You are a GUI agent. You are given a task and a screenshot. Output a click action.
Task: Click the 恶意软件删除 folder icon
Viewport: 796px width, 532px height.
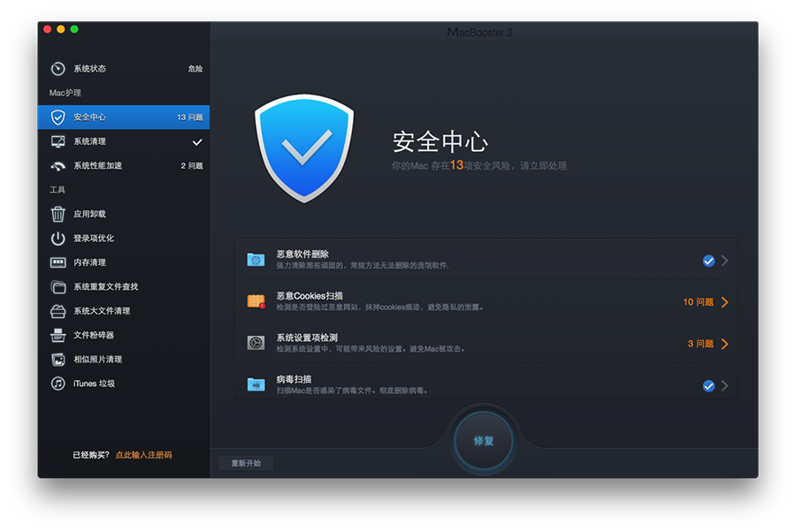click(x=256, y=260)
